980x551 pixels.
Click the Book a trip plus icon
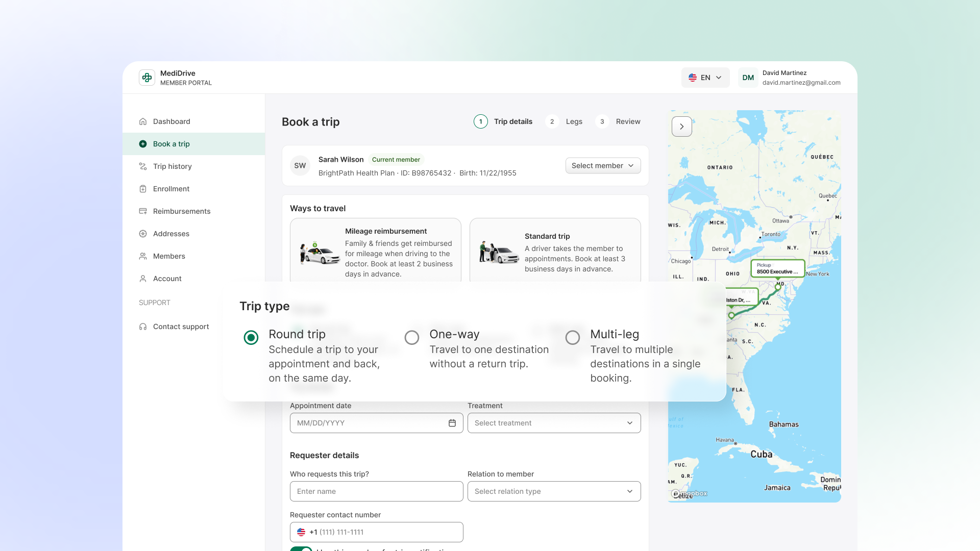click(143, 144)
